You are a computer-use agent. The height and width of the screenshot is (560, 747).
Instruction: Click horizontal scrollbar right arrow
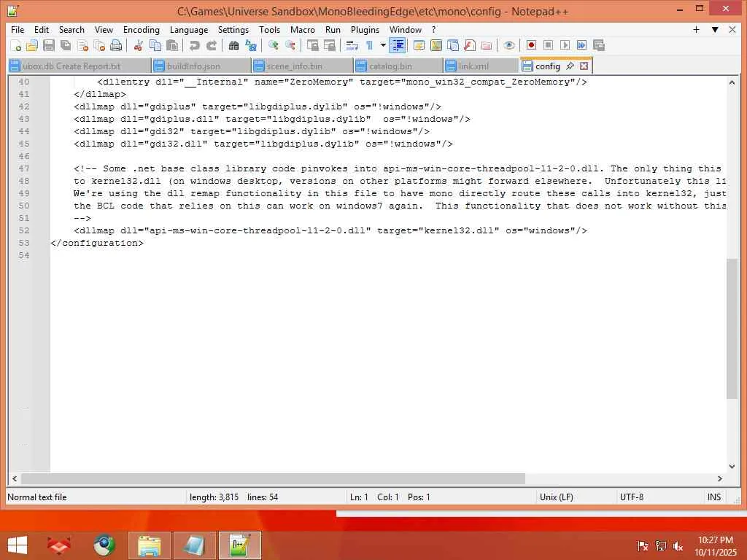click(719, 478)
